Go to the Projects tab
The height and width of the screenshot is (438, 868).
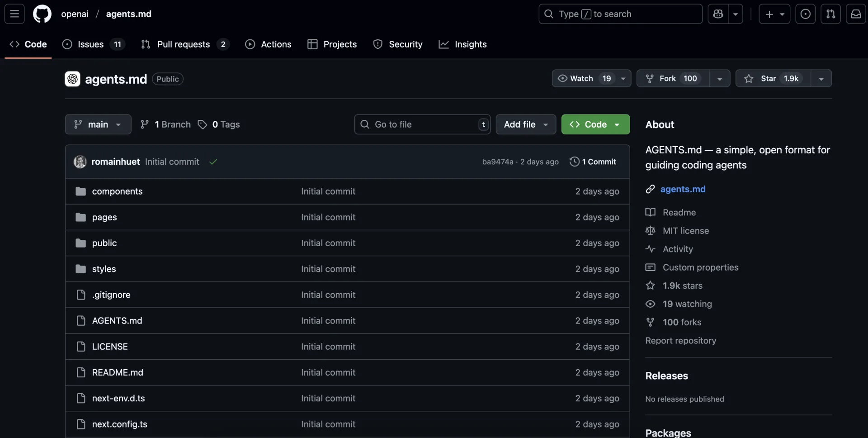click(x=332, y=44)
